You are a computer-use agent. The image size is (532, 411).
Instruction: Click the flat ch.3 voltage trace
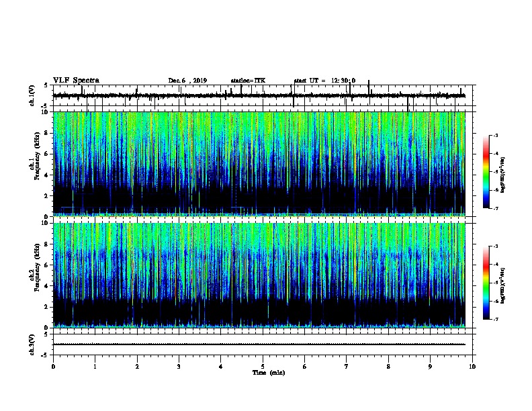[x=259, y=345]
